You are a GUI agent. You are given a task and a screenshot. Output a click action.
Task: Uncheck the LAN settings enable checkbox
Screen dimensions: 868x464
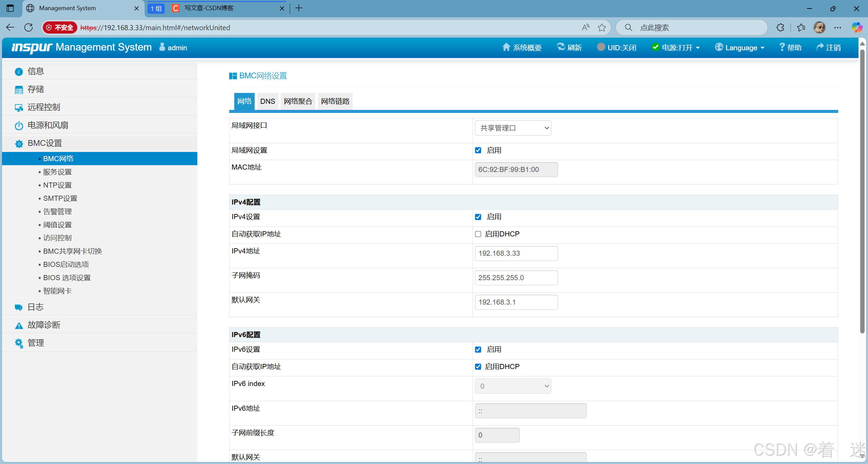[478, 150]
